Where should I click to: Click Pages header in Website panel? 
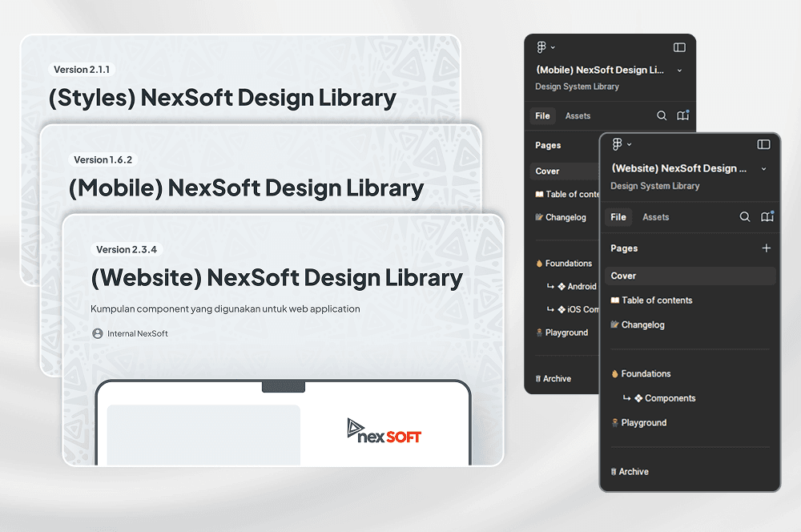pyautogui.click(x=624, y=248)
